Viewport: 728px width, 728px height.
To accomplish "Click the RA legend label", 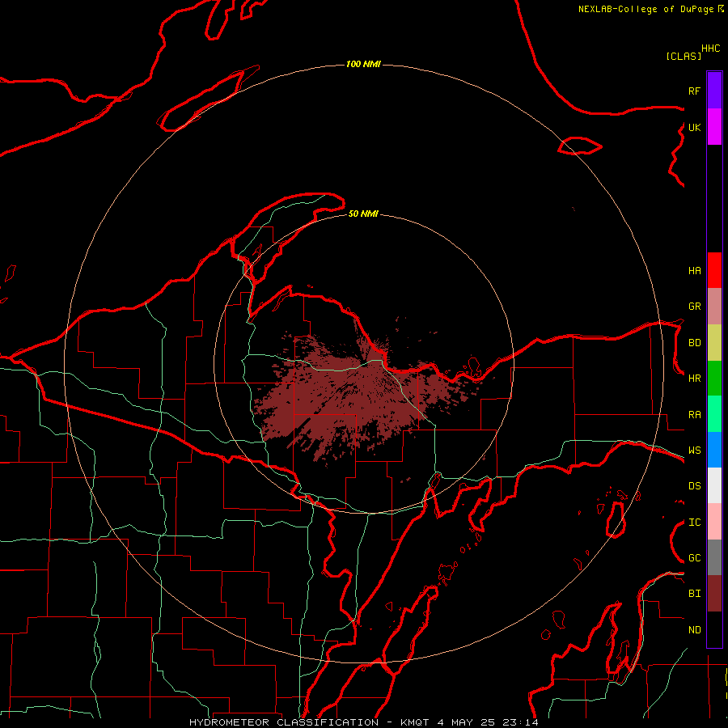I will coord(694,415).
